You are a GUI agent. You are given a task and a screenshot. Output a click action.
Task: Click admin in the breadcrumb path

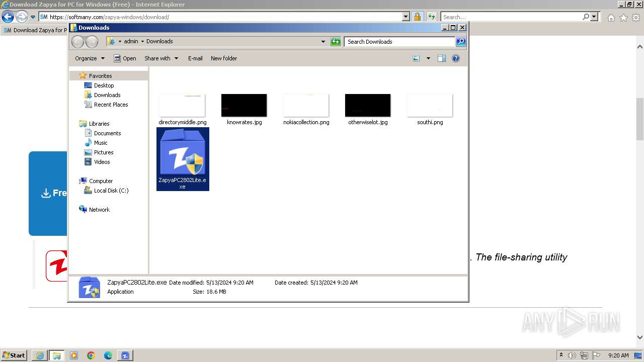tap(131, 42)
